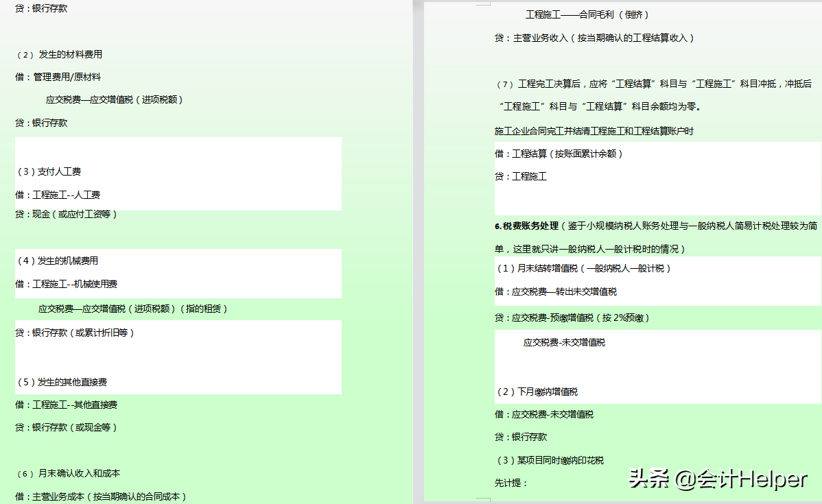Select entry 借：工程施工--机械使用费
Viewport: 822px width, 504px height.
68,283
